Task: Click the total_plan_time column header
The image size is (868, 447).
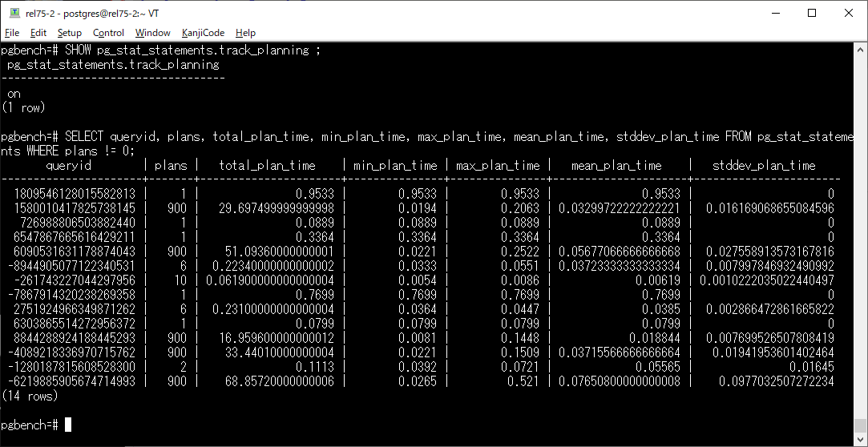Action: pos(268,166)
